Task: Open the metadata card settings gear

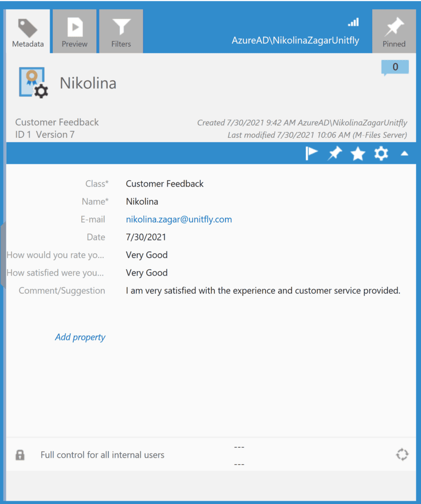Action: click(x=381, y=154)
